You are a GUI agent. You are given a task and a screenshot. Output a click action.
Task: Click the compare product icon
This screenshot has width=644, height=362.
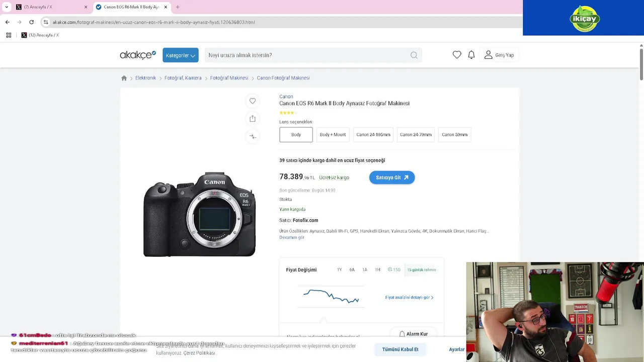(x=253, y=136)
